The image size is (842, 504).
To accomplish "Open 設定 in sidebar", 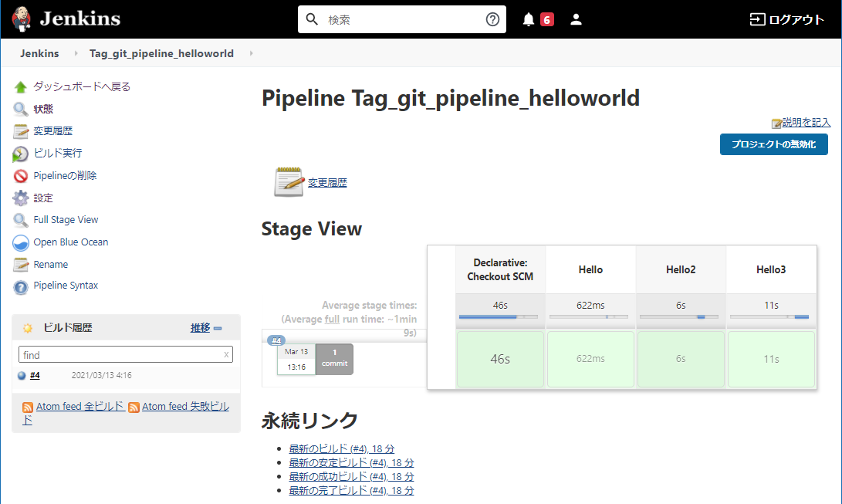I will coord(43,198).
